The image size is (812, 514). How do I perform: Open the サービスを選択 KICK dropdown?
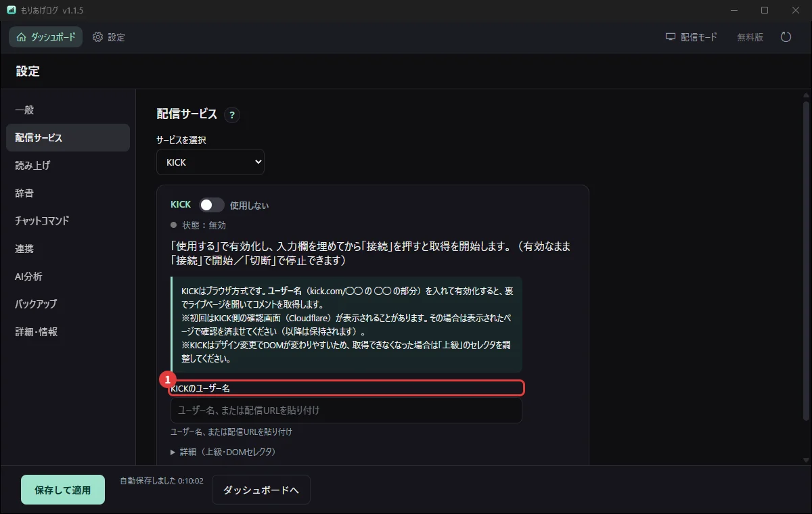(x=210, y=162)
